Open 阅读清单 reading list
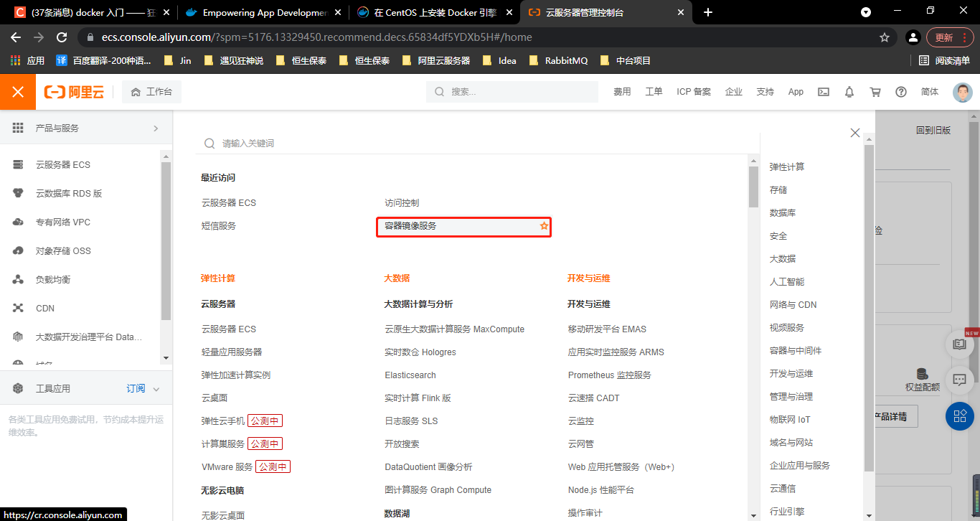Screen dimensions: 980x521 point(944,60)
